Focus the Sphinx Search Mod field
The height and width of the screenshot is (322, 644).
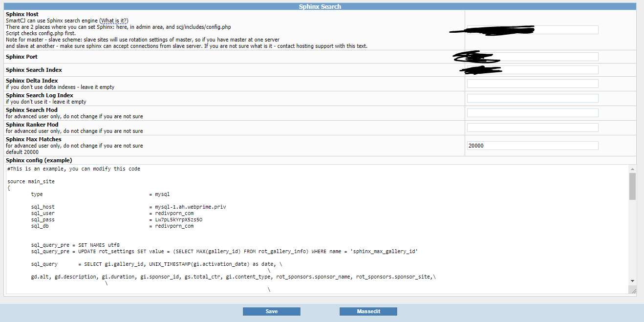point(533,113)
